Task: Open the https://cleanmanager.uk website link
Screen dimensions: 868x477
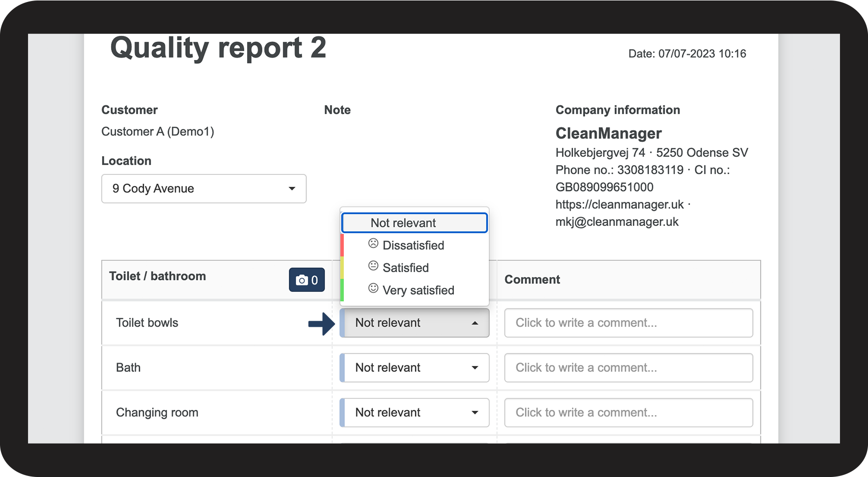Action: 619,204
